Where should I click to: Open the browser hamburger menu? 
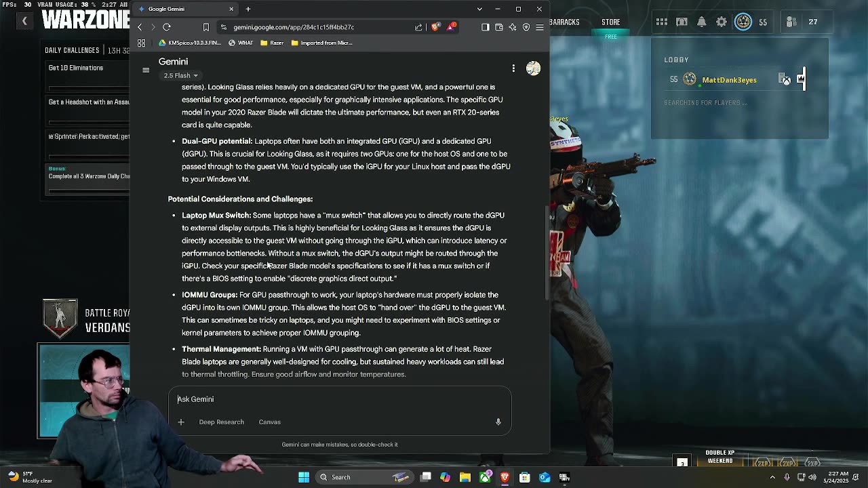click(540, 27)
